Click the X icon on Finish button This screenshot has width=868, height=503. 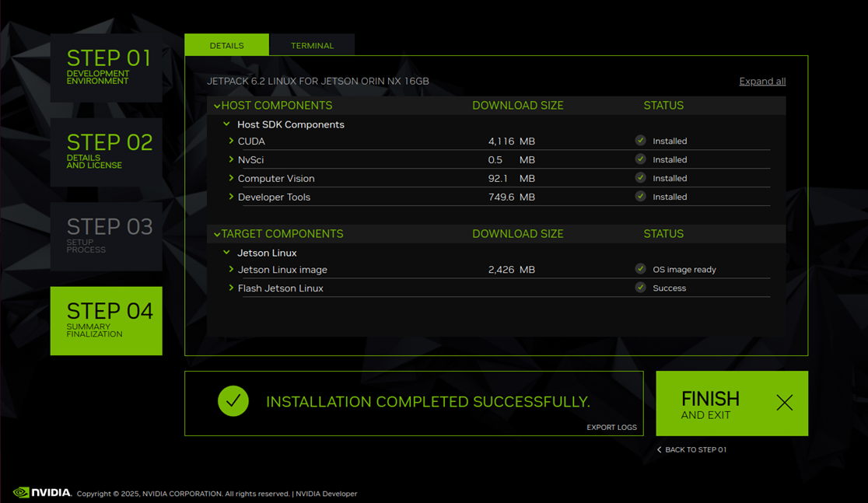pos(784,403)
